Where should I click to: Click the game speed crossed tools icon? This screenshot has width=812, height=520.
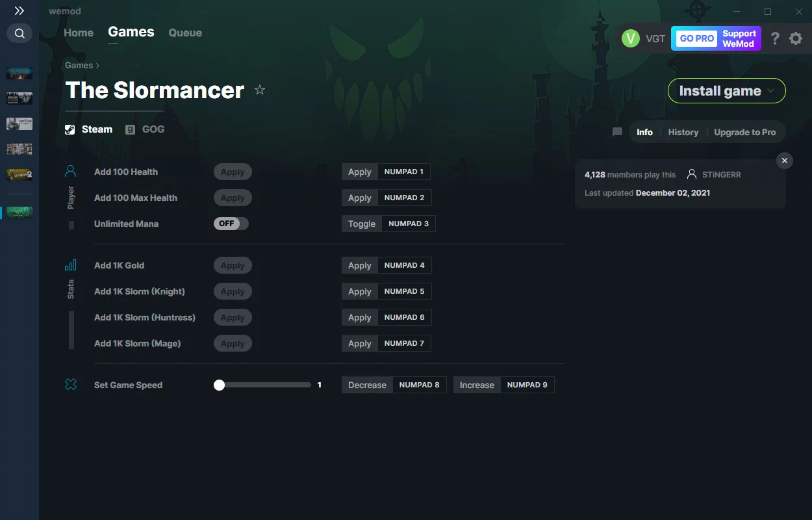click(71, 385)
